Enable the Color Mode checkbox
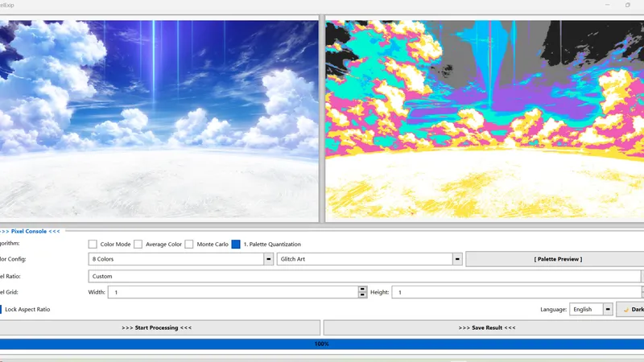 click(93, 244)
